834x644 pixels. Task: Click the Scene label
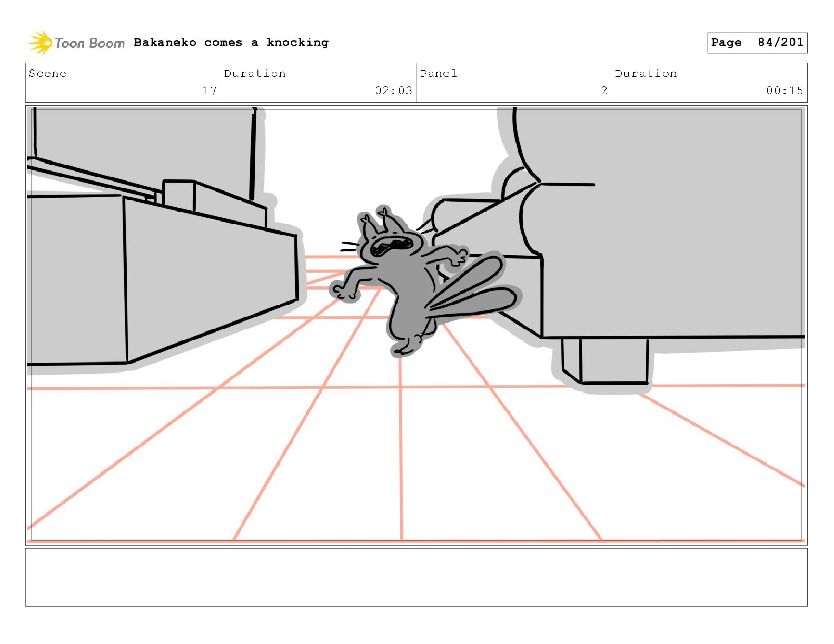coord(47,73)
